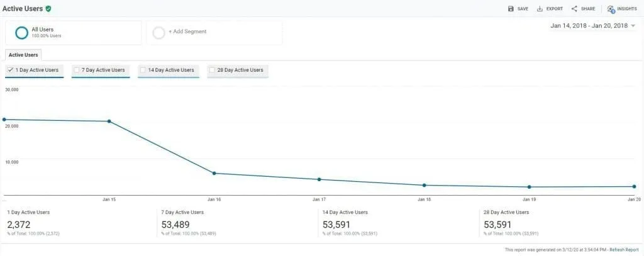644x256 pixels.
Task: Click the Jan 16 data point on chart
Action: click(214, 174)
